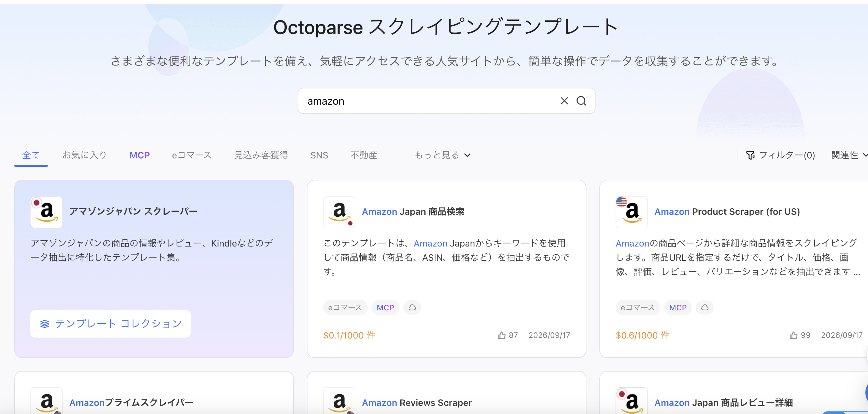This screenshot has width=868, height=414.
Task: Run search with magnifier icon
Action: point(581,101)
